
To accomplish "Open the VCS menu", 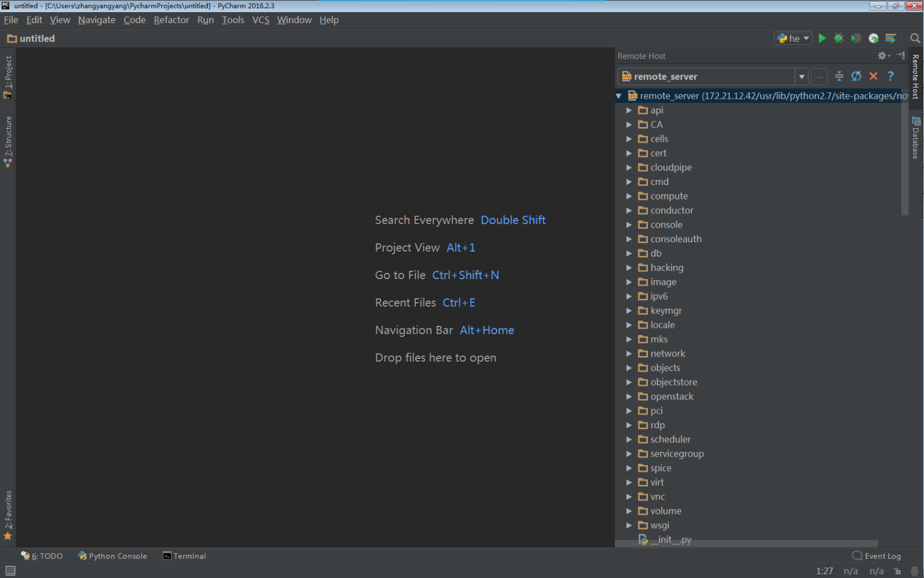I will (x=261, y=20).
